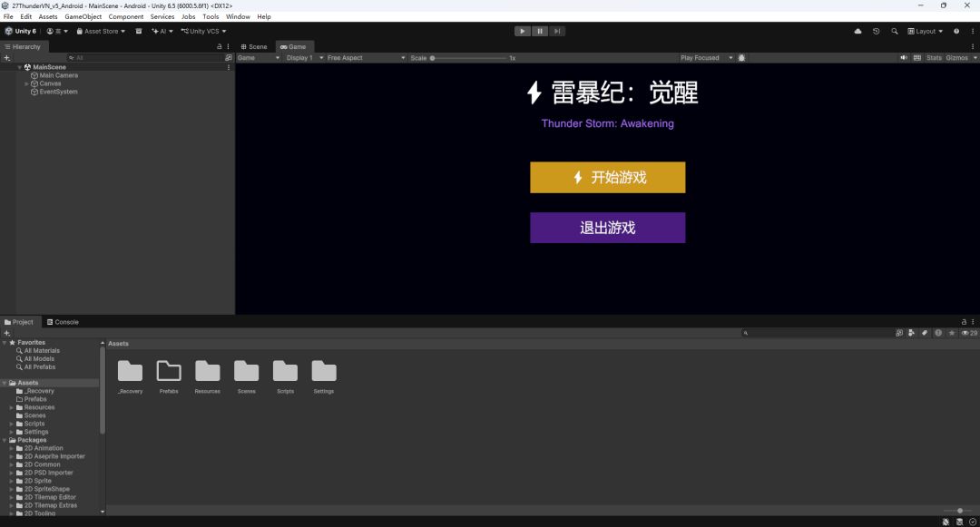
Task: Open the Gizmos dropdown arrow
Action: pos(975,58)
